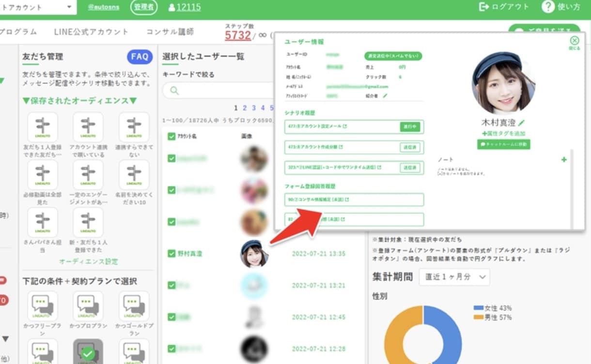Close the user info popup with X icon
Image resolution: width=591 pixels, height=364 pixels.
[x=575, y=41]
